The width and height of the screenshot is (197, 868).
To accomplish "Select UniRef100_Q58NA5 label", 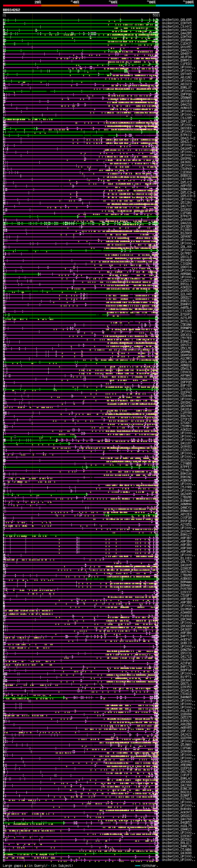I will click(x=177, y=98).
